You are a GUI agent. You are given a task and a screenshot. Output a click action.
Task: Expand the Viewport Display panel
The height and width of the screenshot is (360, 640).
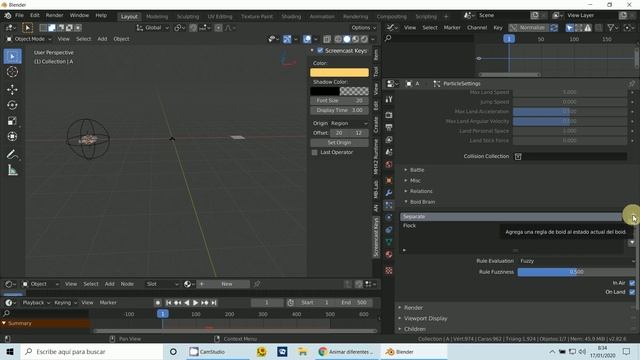[425, 318]
